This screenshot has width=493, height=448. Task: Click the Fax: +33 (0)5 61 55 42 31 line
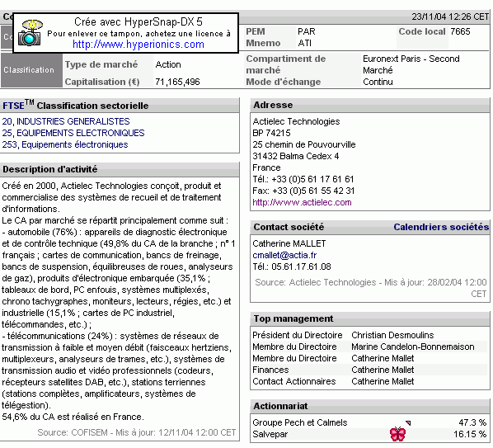click(x=303, y=191)
